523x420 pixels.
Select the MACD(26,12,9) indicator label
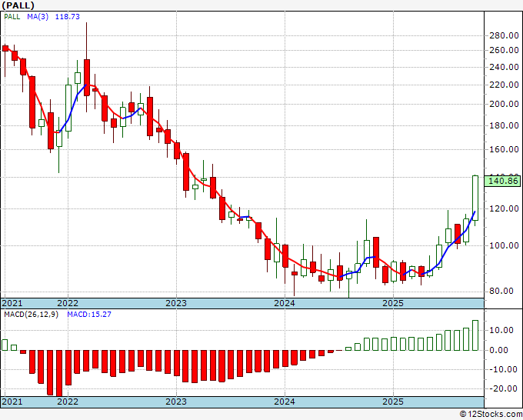coord(31,315)
